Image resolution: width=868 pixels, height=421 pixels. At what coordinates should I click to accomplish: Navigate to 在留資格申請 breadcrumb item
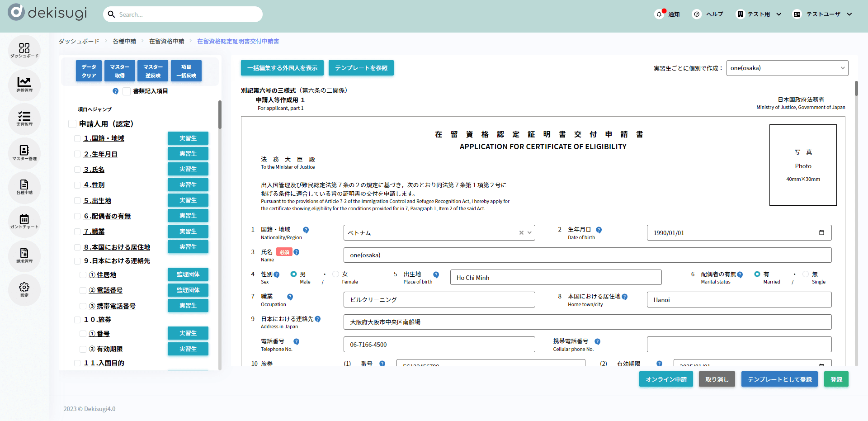point(167,42)
